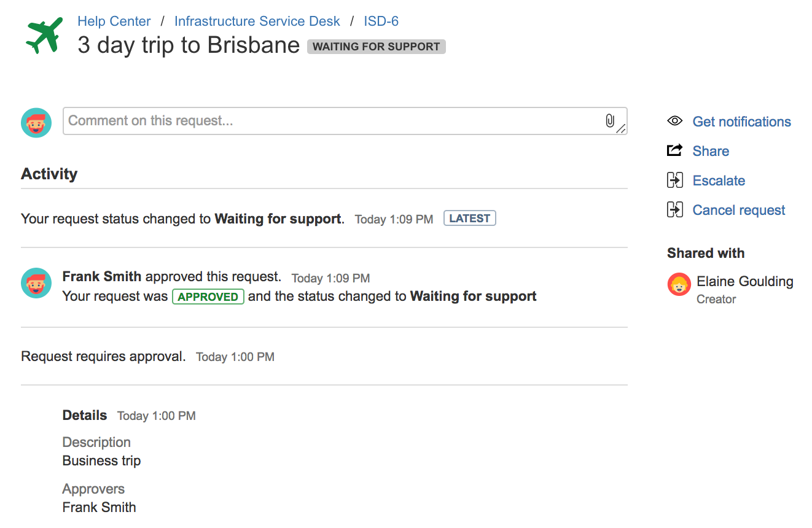This screenshot has width=812, height=528.
Task: Go to Infrastructure Service Desk breadcrumb
Action: tap(257, 21)
